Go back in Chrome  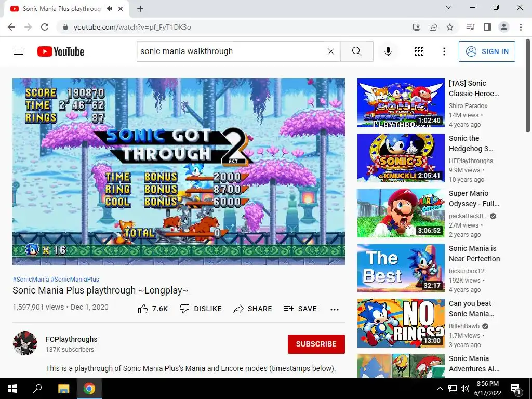coord(11,27)
